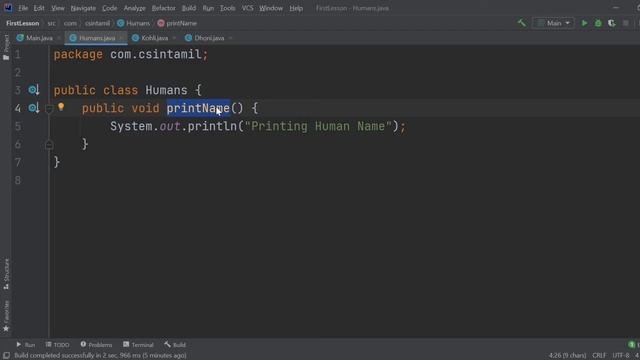Open the Window menu
Viewport: 640px width, 360px height.
coord(271,8)
